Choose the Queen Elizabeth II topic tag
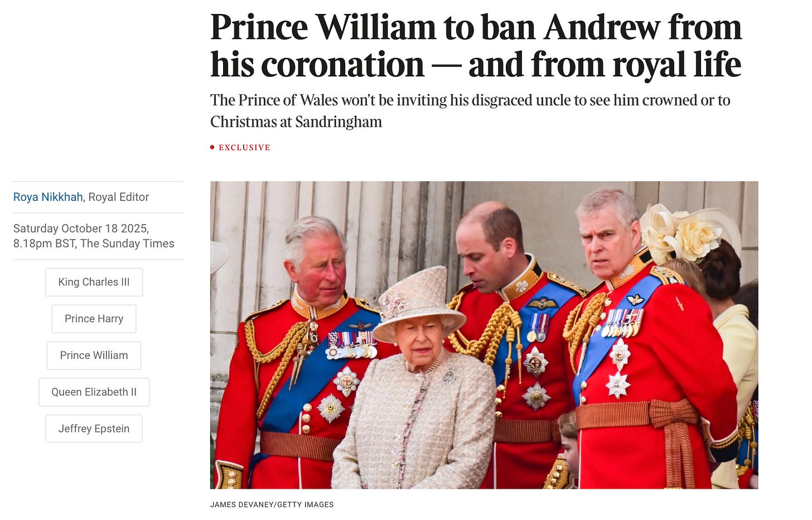 [x=94, y=392]
